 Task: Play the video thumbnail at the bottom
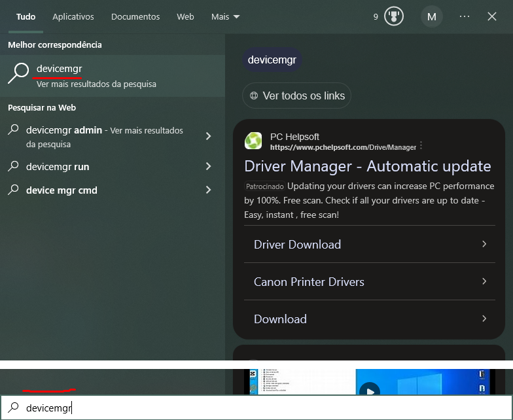pos(370,389)
